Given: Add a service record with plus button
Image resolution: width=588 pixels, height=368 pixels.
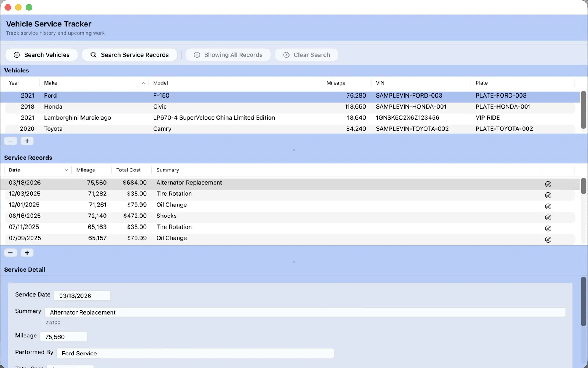Looking at the screenshot, I should click(x=27, y=253).
